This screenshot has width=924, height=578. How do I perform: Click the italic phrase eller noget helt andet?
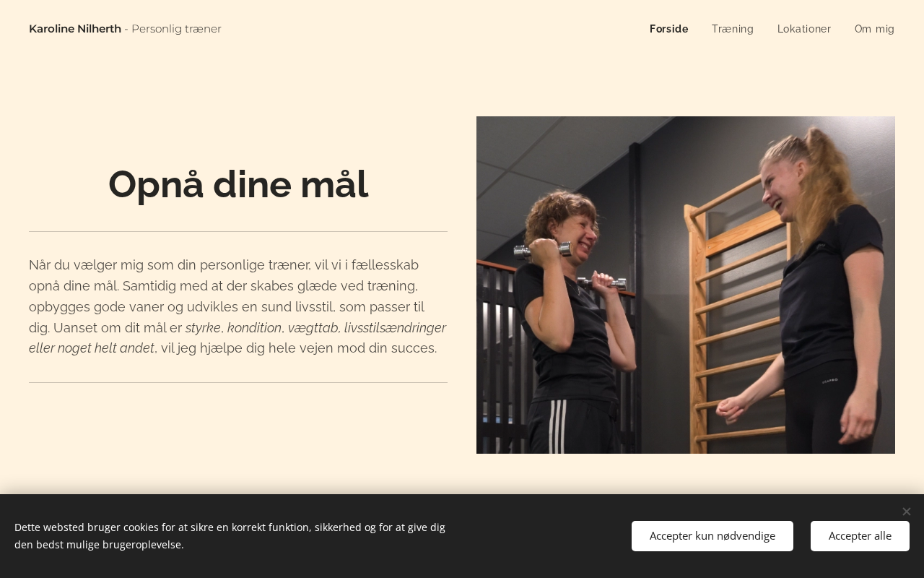pyautogui.click(x=92, y=348)
